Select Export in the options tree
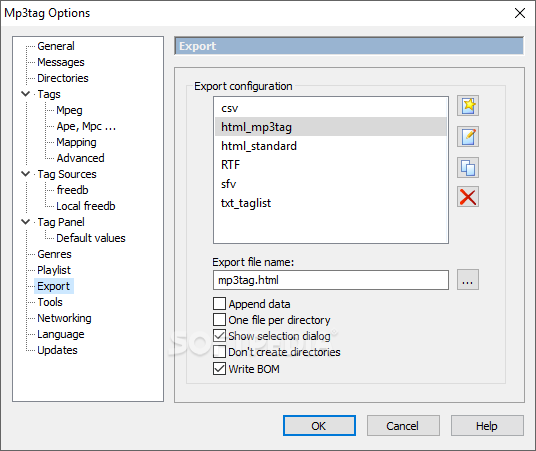Image resolution: width=536 pixels, height=451 pixels. (54, 286)
